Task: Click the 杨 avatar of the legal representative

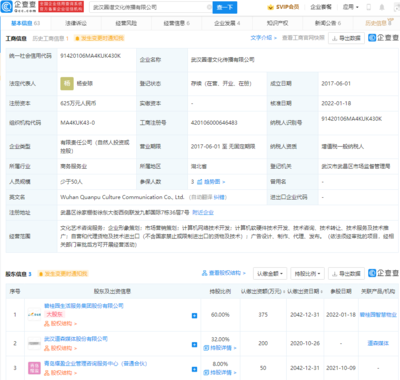Action: 67,83
